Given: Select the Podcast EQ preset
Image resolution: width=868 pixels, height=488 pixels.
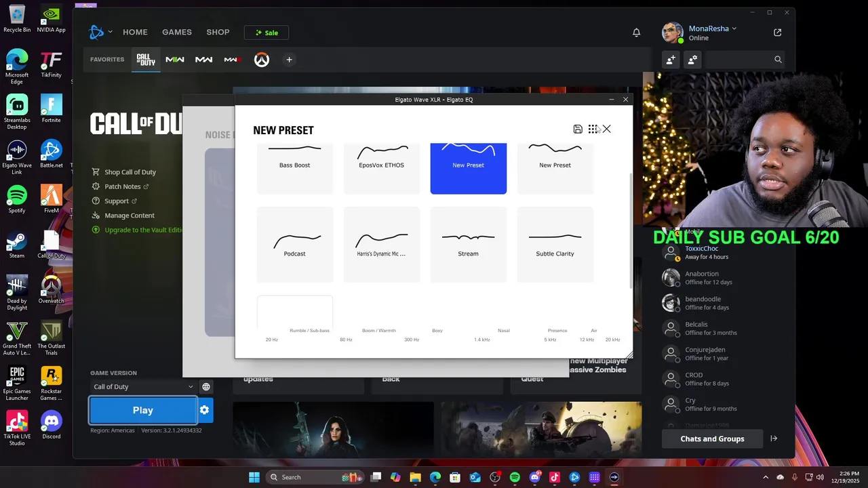Looking at the screenshot, I should [x=295, y=245].
